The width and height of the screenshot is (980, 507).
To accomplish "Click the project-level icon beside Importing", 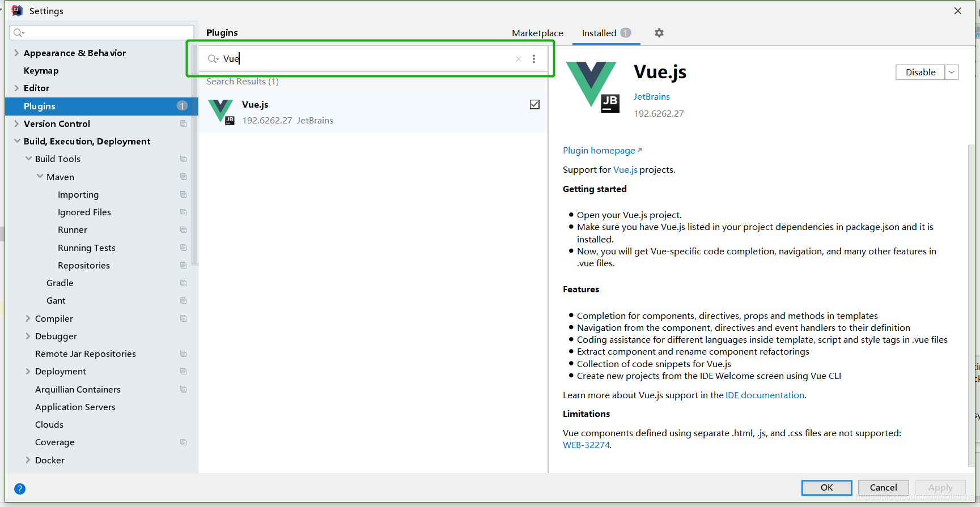I will coord(183,194).
